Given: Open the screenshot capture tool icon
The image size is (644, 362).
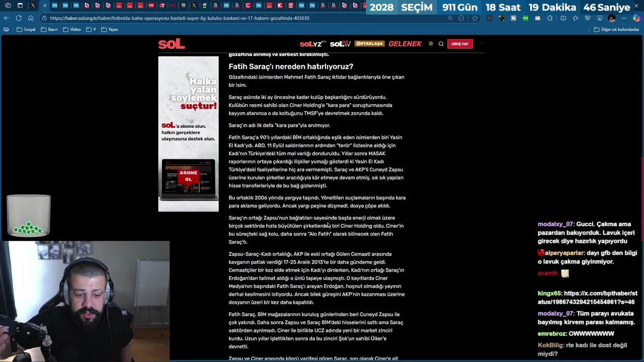Looking at the screenshot, I should [x=599, y=18].
